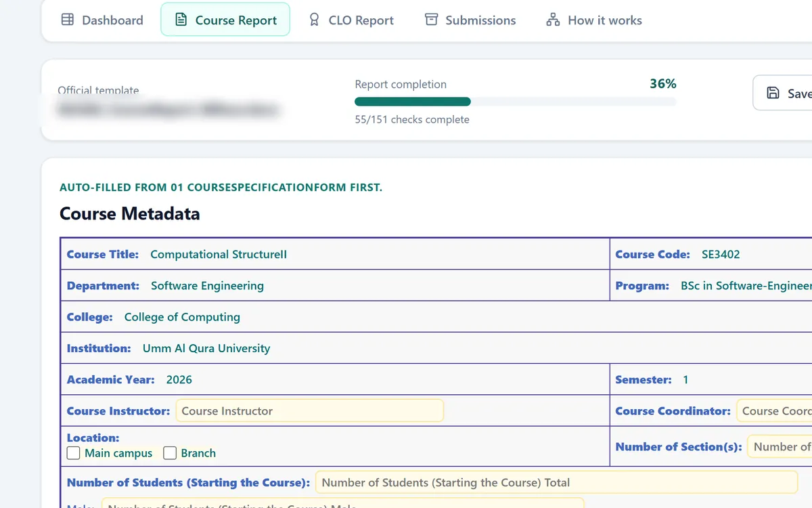Click the Report completion progress bar
The height and width of the screenshot is (508, 812).
pos(515,102)
